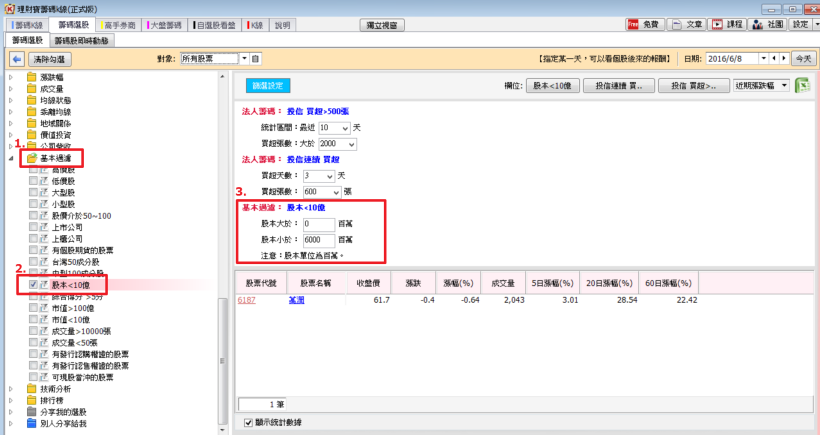Check the 小型股 checkbox
The width and height of the screenshot is (820, 435).
(x=33, y=204)
